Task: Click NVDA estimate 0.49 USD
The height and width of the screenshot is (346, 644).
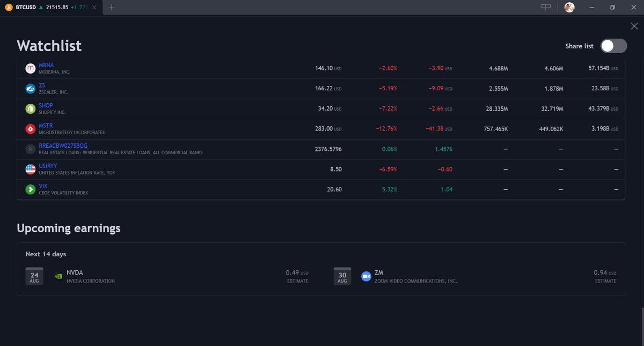Action: click(x=297, y=272)
